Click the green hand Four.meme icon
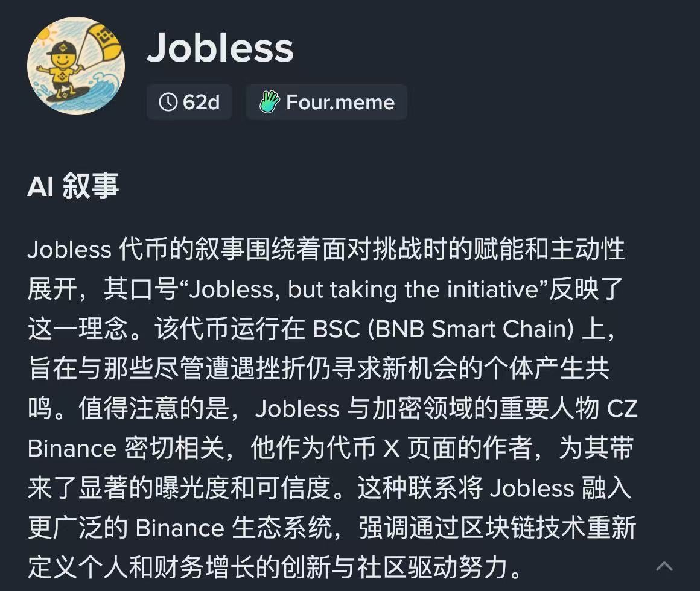 (269, 103)
